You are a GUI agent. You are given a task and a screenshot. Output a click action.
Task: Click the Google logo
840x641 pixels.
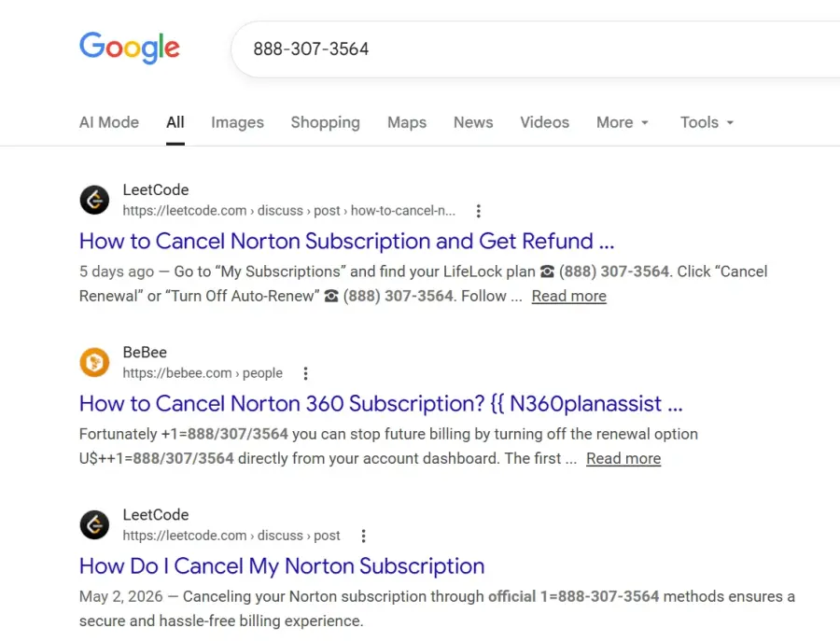[130, 48]
